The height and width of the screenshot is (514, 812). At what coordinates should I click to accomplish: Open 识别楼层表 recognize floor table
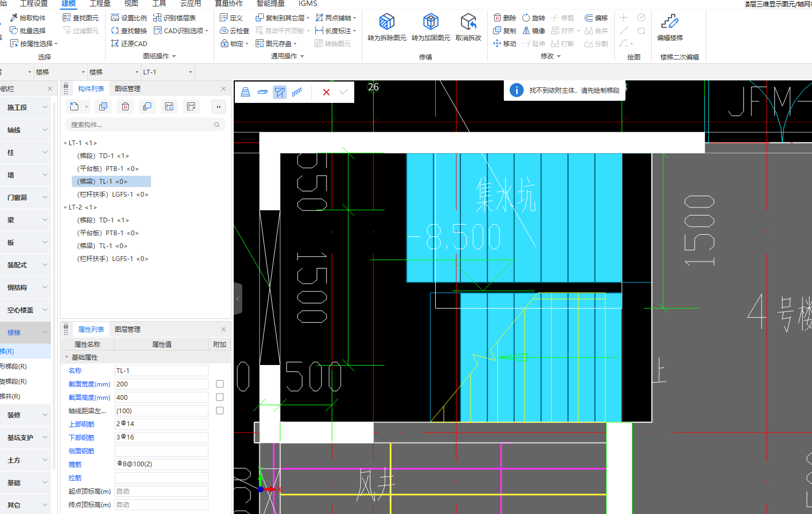pyautogui.click(x=175, y=18)
